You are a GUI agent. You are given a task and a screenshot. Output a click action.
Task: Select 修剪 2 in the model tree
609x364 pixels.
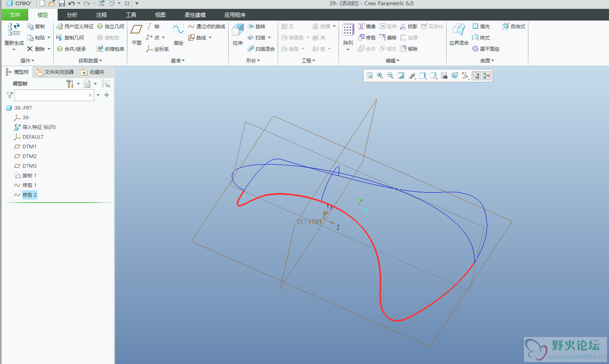29,195
